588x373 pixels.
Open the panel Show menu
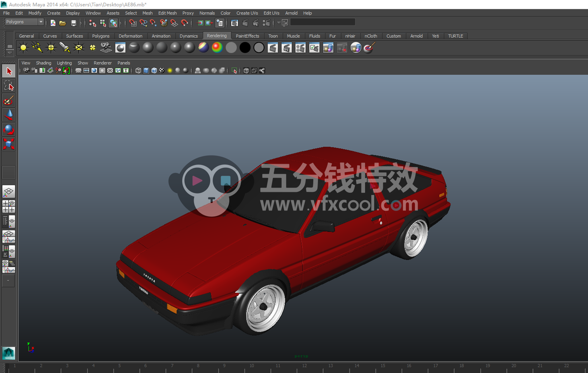click(83, 63)
